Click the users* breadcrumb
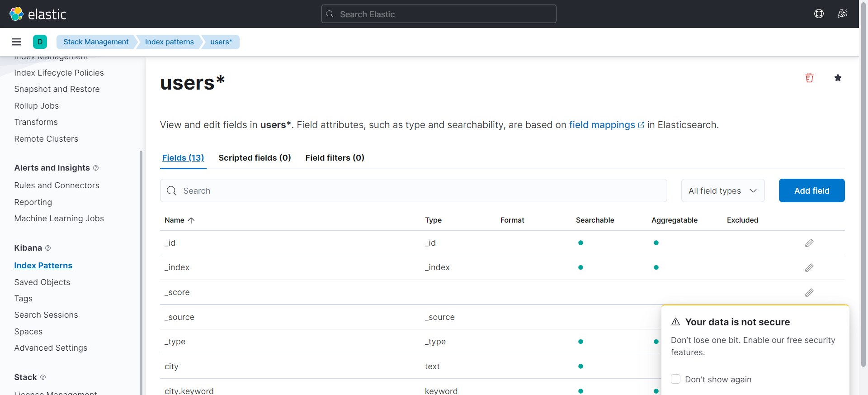This screenshot has width=868, height=395. (221, 42)
